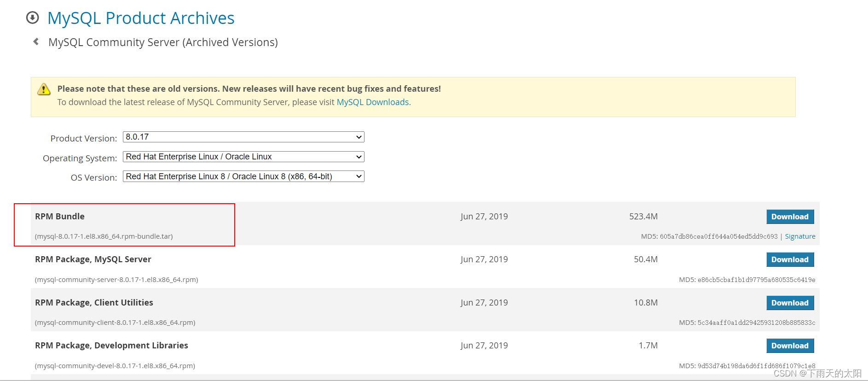The height and width of the screenshot is (382, 868).
Task: Click the back arrow before MySQL Community Server
Action: pyautogui.click(x=36, y=41)
